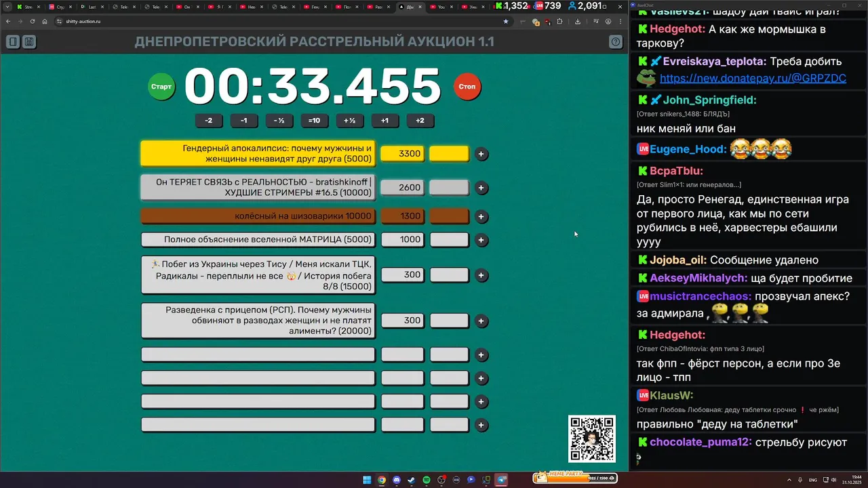Edit the bratishkinoff ХУДШИЕ СТРИМЕРЫ lot name
Image resolution: width=868 pixels, height=488 pixels.
pos(258,188)
